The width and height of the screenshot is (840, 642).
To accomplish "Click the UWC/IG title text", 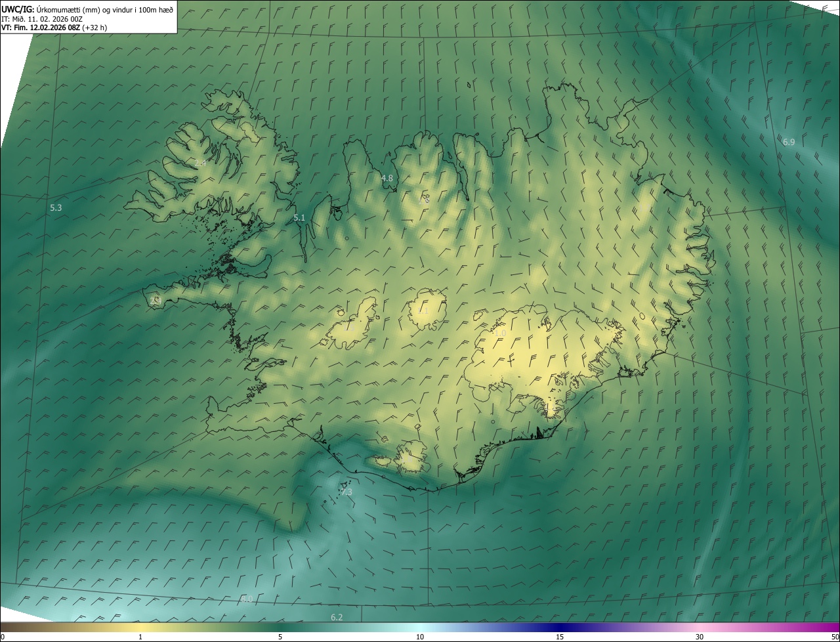I will 18,10.
